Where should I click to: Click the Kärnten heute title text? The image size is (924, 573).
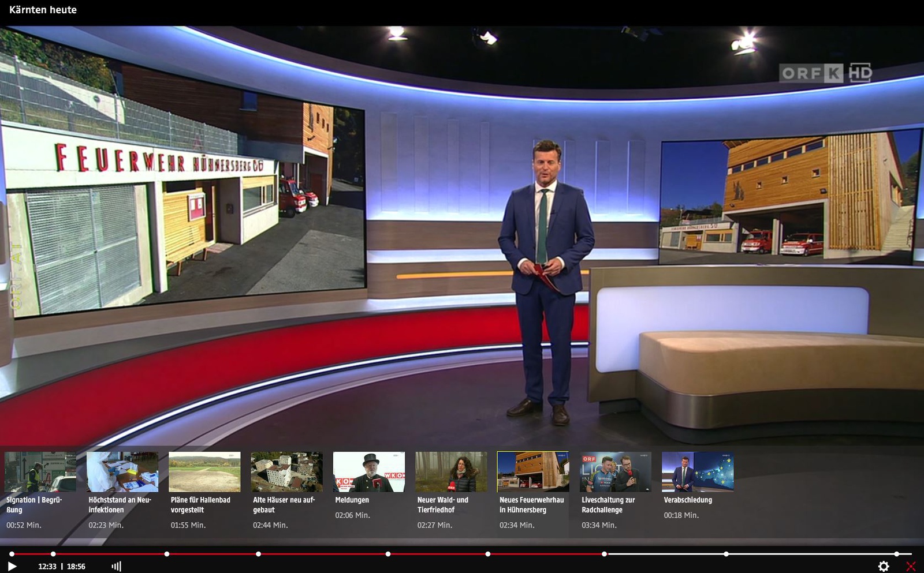click(43, 10)
